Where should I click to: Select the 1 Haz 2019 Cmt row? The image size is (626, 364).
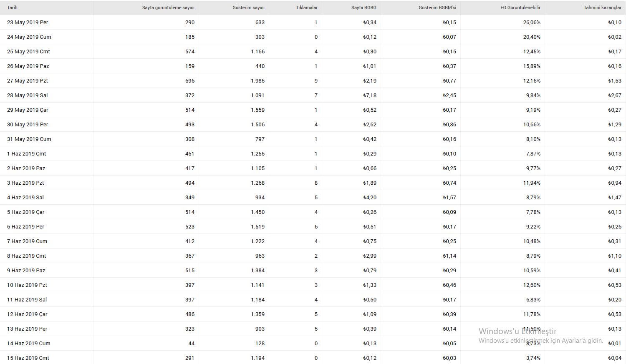tap(313, 153)
